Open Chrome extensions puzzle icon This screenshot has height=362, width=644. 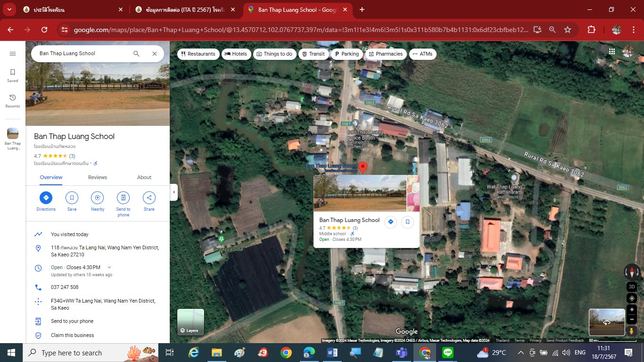(x=591, y=30)
